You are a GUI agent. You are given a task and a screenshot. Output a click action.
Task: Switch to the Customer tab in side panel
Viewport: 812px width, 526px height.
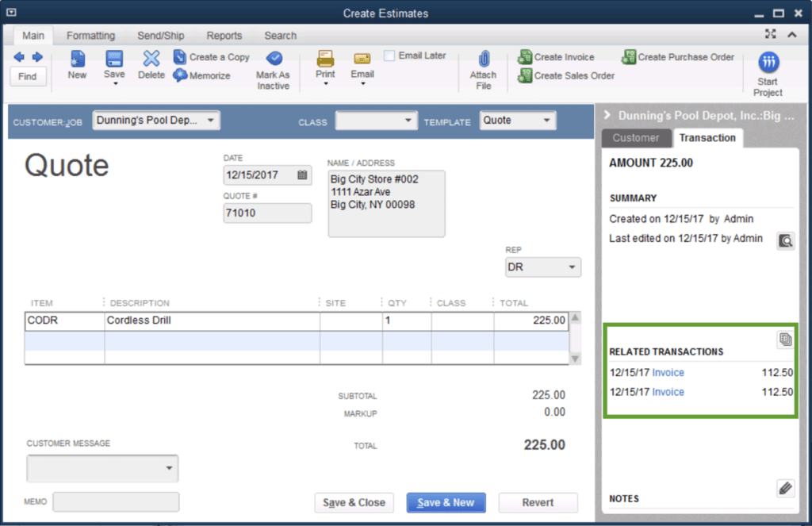click(x=635, y=138)
